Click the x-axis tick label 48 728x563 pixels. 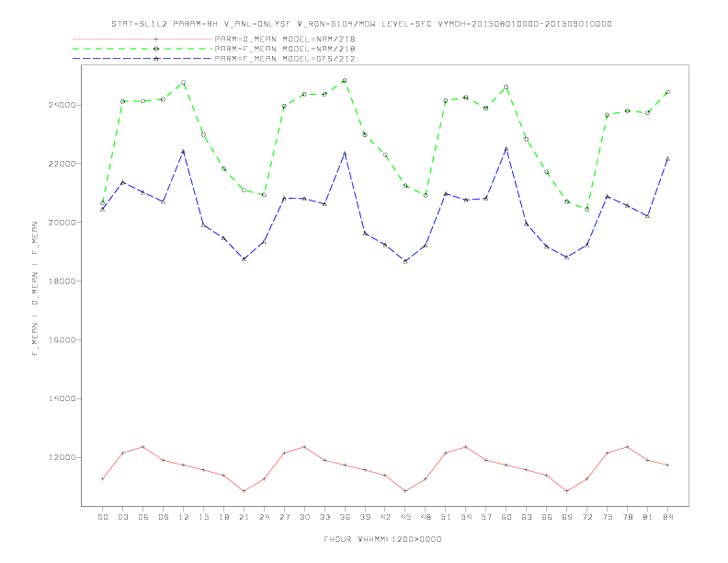426,517
